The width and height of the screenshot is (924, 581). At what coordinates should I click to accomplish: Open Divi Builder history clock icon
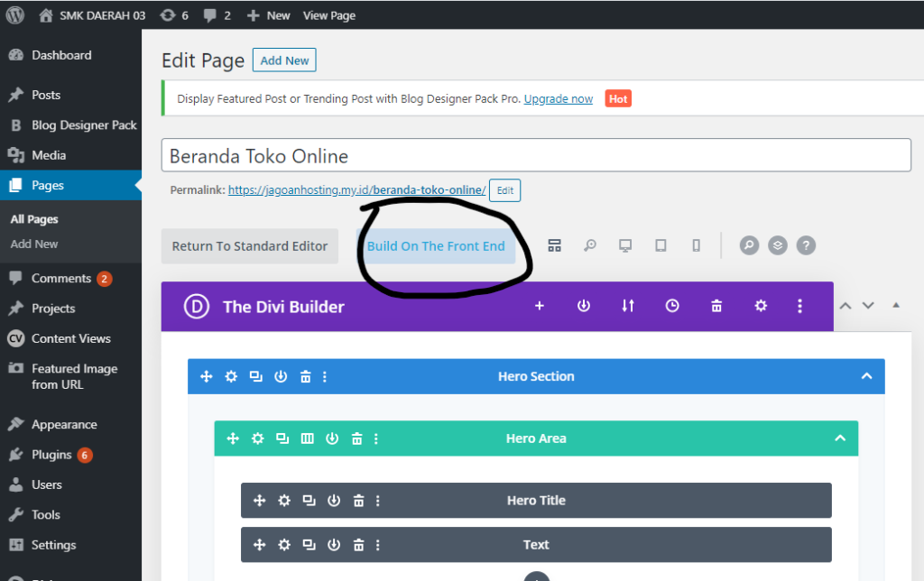[672, 306]
